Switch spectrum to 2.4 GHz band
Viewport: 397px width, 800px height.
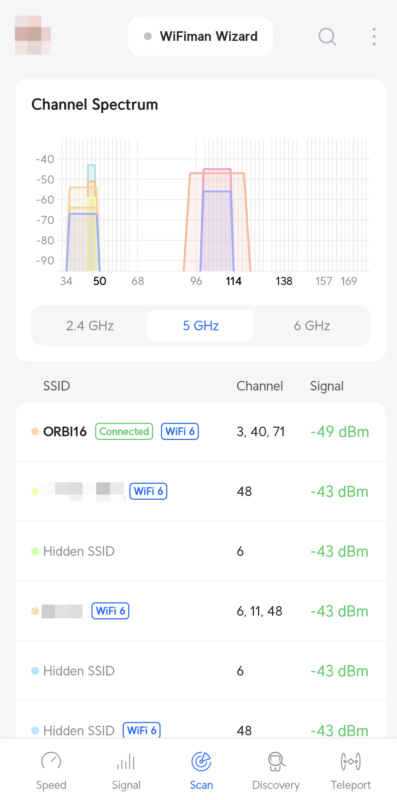[90, 326]
